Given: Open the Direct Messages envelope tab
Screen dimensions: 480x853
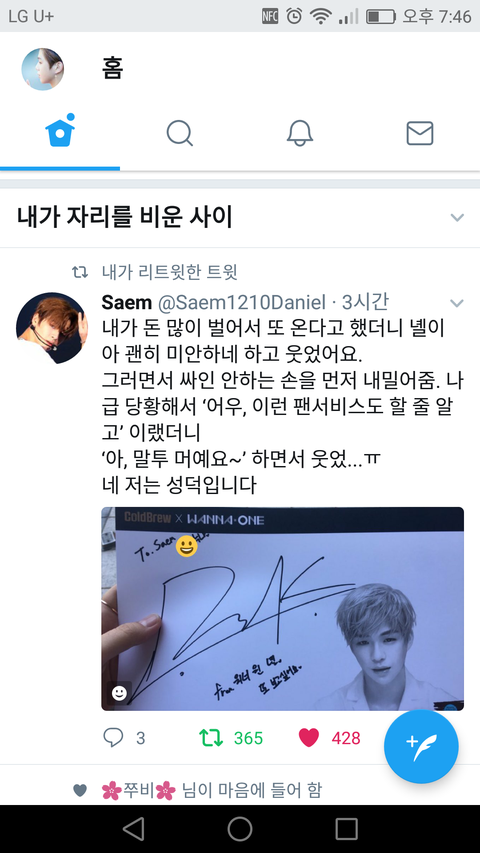Looking at the screenshot, I should tap(420, 133).
